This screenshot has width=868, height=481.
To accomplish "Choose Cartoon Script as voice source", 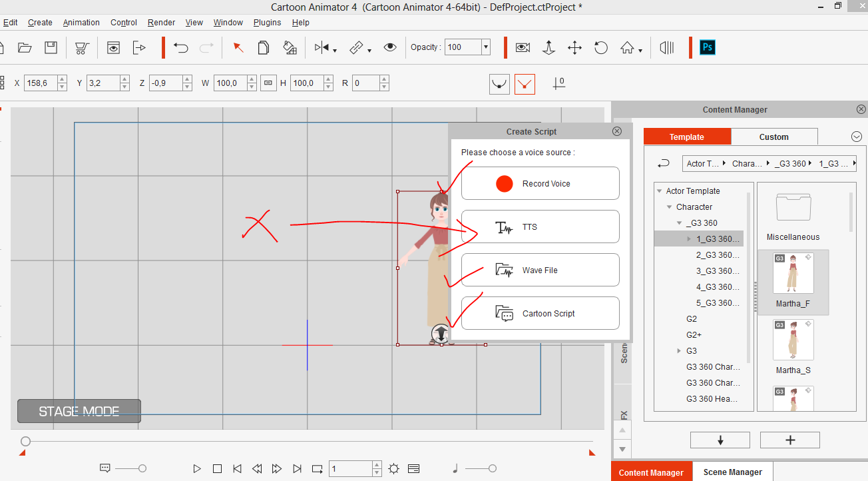I will point(540,313).
